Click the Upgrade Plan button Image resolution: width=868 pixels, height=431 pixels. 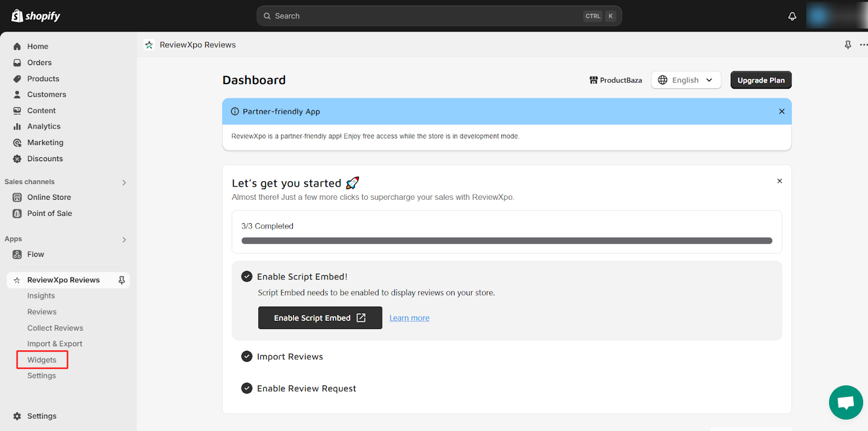coord(761,80)
